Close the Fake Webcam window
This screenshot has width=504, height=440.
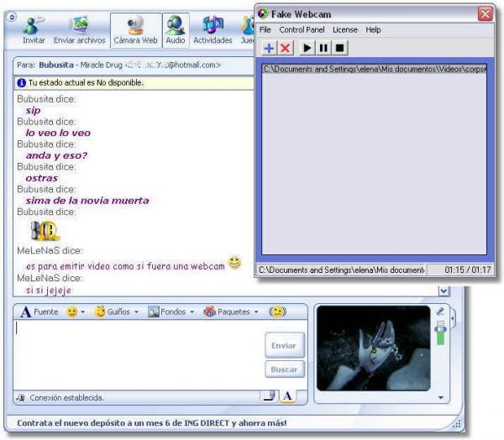(485, 13)
